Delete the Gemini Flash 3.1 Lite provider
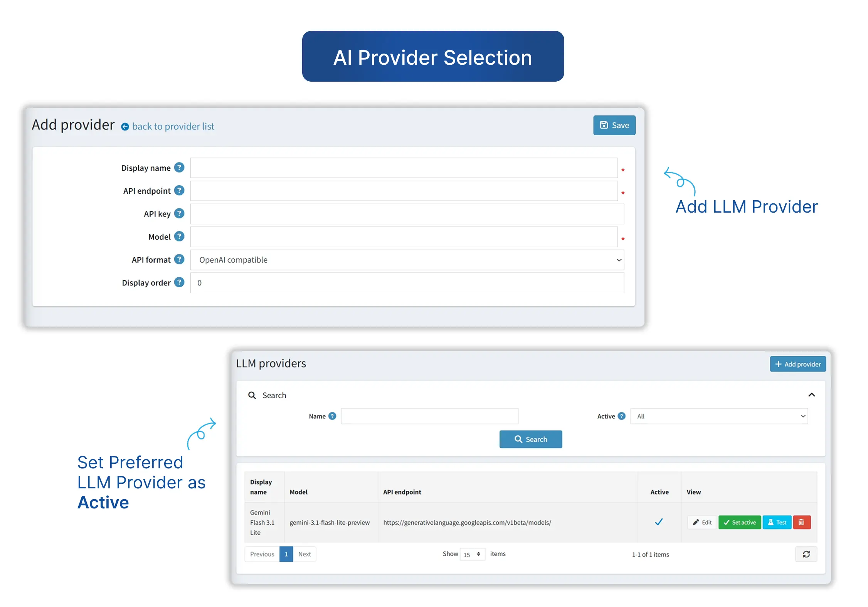This screenshot has width=868, height=607. (801, 522)
